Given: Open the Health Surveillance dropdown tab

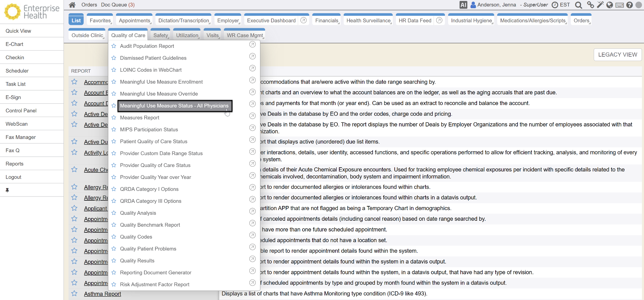Looking at the screenshot, I should tap(368, 20).
